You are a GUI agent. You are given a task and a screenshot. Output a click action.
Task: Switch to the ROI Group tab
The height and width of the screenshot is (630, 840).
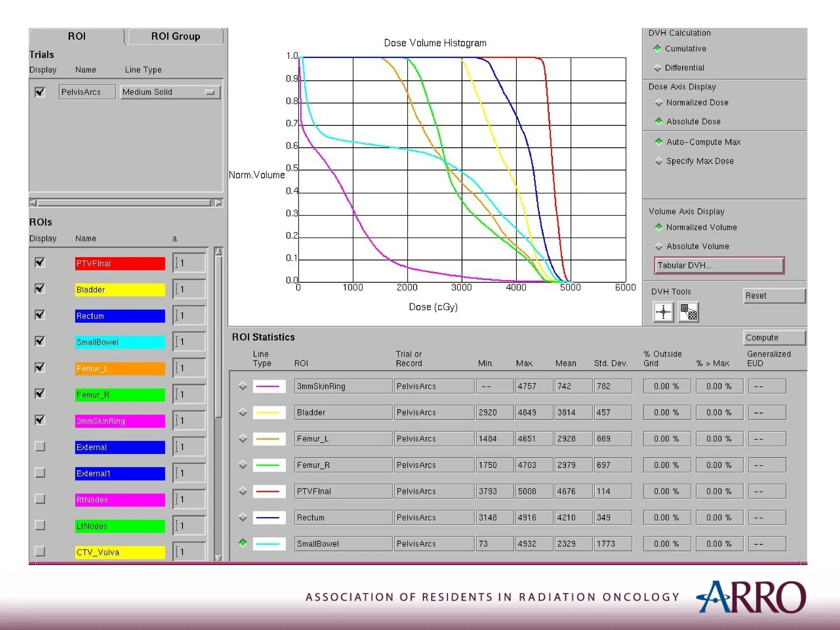point(176,37)
